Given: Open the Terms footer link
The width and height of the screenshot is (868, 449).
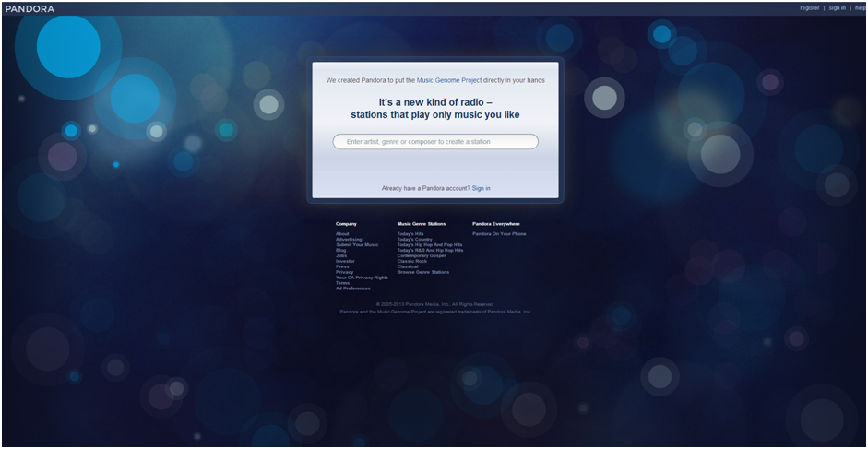Looking at the screenshot, I should point(342,283).
